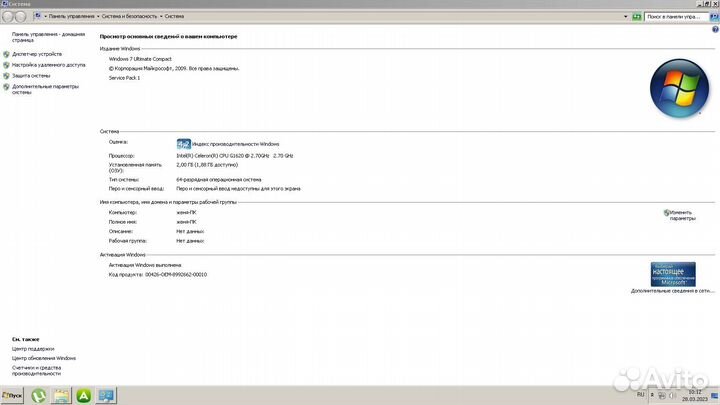
Task: Open the green A application on taskbar
Action: (84, 395)
